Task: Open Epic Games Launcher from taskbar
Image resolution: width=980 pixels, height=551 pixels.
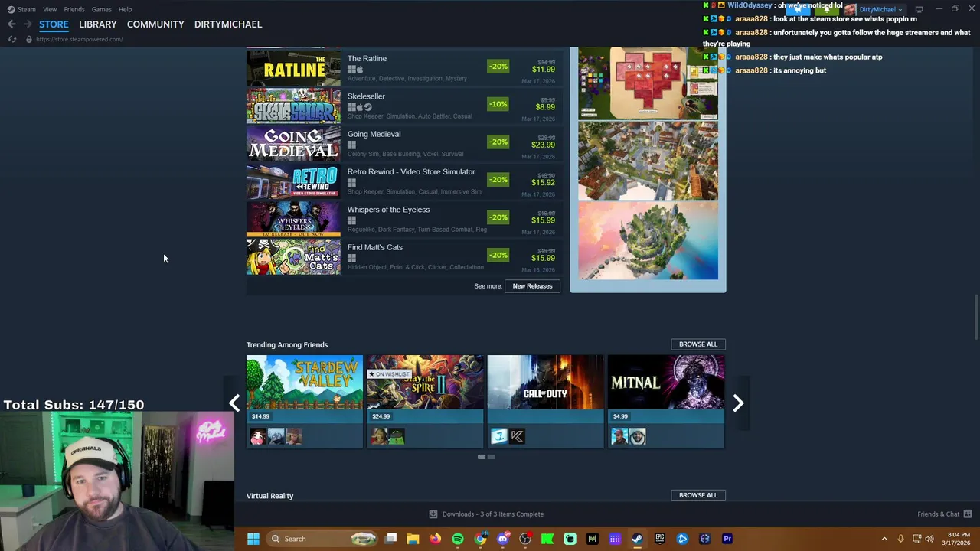Action: click(x=660, y=539)
